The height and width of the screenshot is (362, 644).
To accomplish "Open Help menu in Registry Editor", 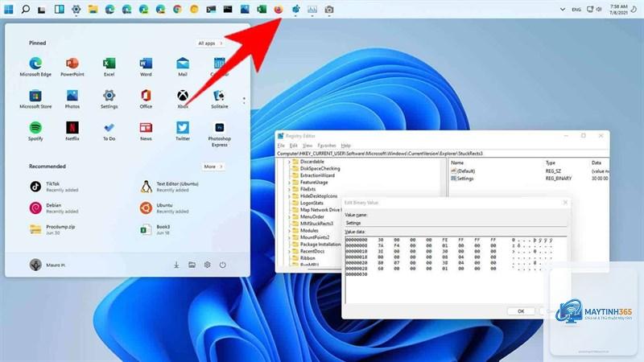I will 346,146.
